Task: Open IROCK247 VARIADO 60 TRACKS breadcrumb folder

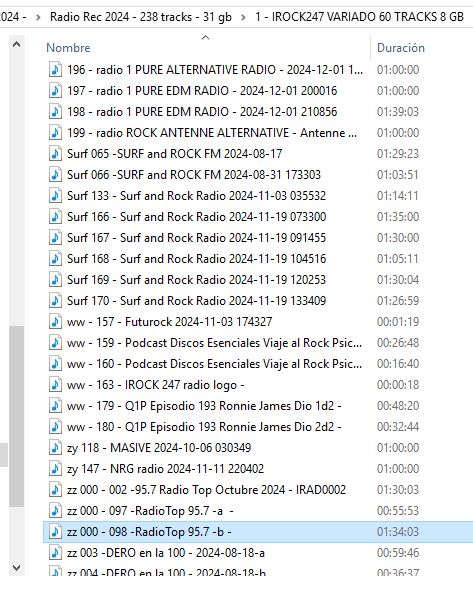Action: [360, 17]
